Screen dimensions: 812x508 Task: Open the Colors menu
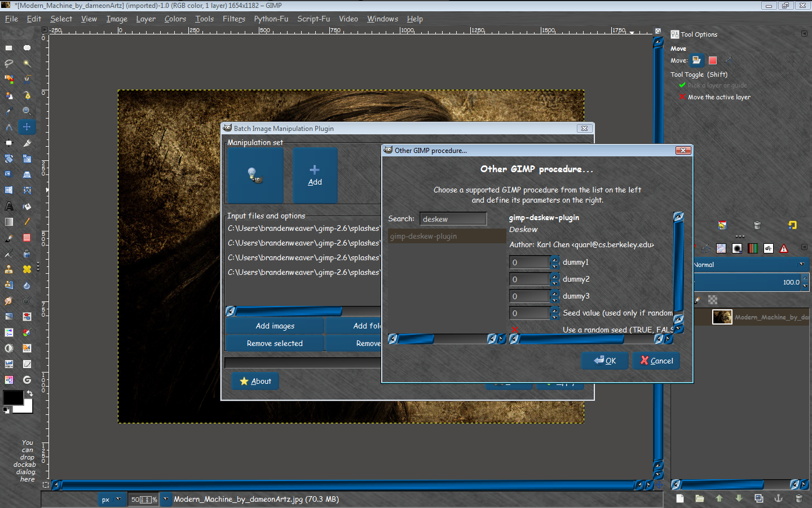[x=175, y=19]
